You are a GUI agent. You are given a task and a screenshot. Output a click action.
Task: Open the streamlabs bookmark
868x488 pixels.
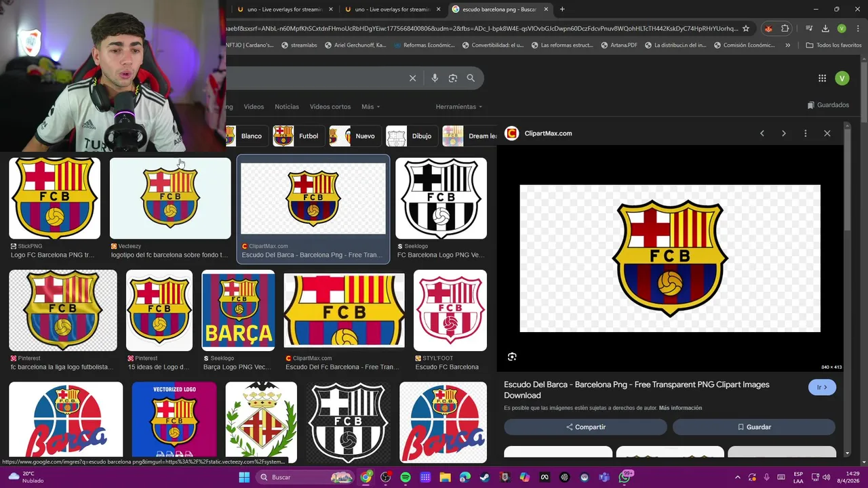point(298,45)
